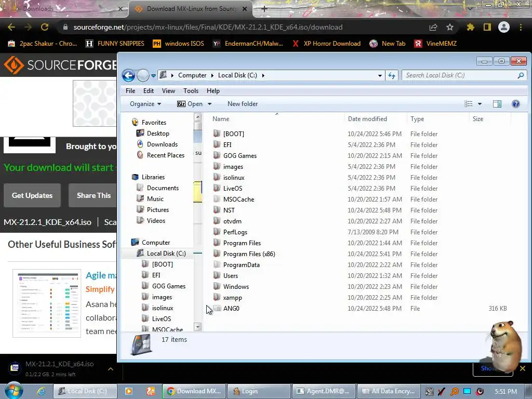
Task: Click the monitor icon in system tray
Action: click(x=467, y=391)
